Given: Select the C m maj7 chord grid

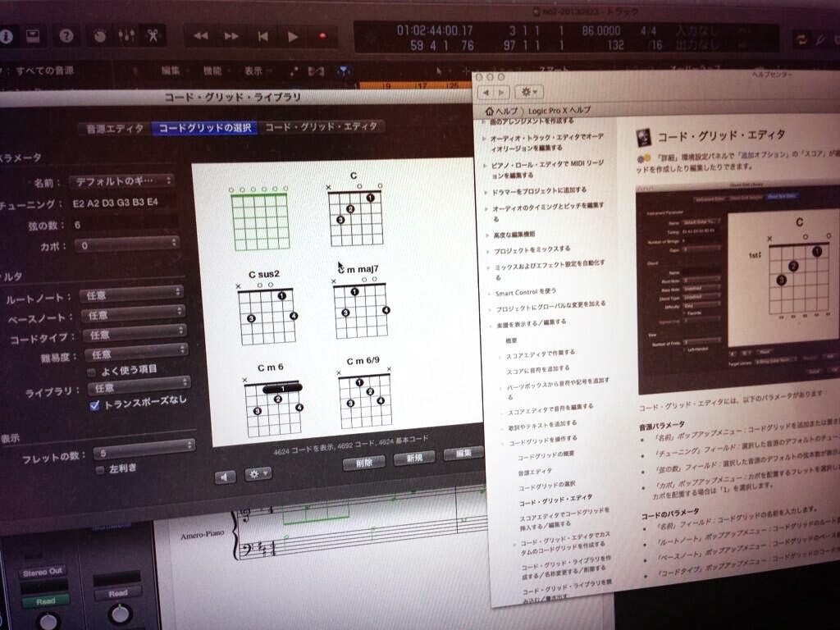Looking at the screenshot, I should pyautogui.click(x=360, y=301).
